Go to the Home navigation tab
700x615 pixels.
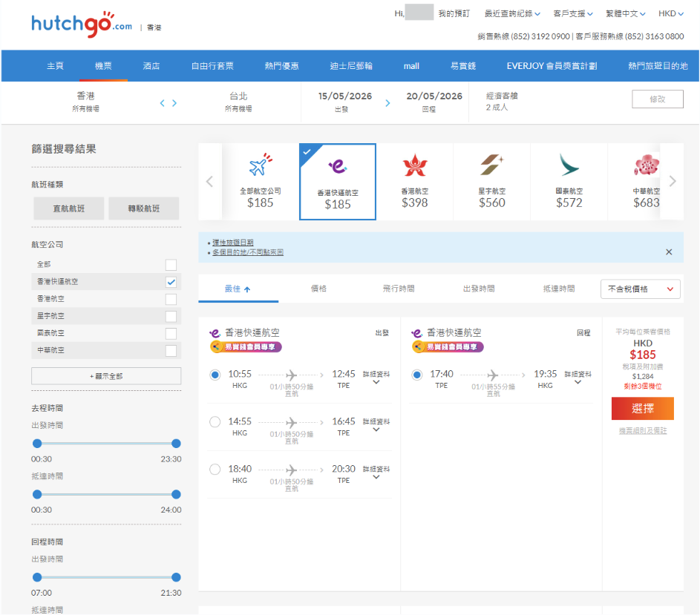[x=56, y=65]
